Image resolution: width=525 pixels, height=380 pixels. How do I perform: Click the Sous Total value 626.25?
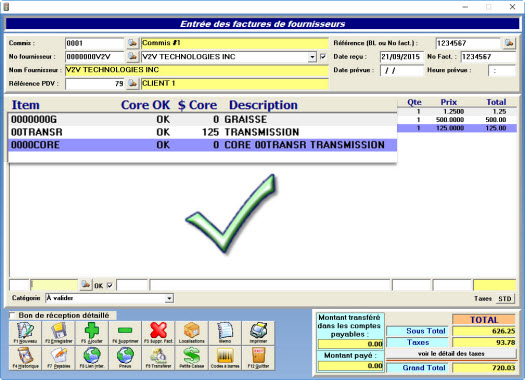click(483, 331)
